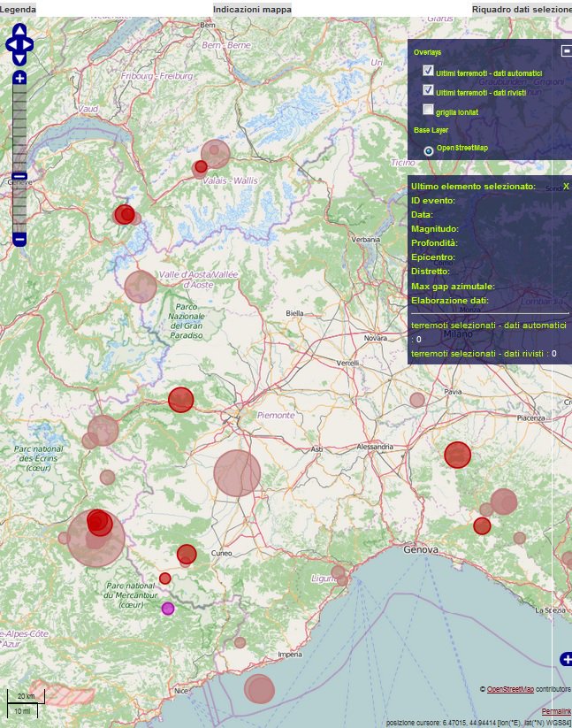Pan the map east with the right arrow
Viewport: 572px width, 728px height.
[x=27, y=45]
